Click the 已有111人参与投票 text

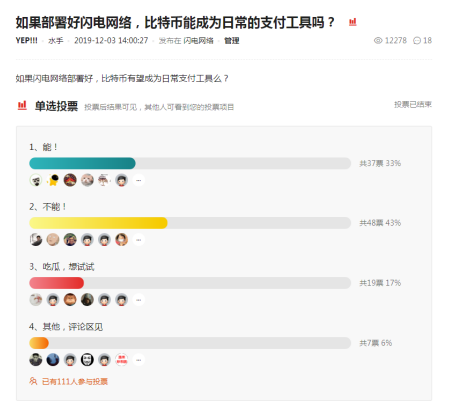coord(75,381)
